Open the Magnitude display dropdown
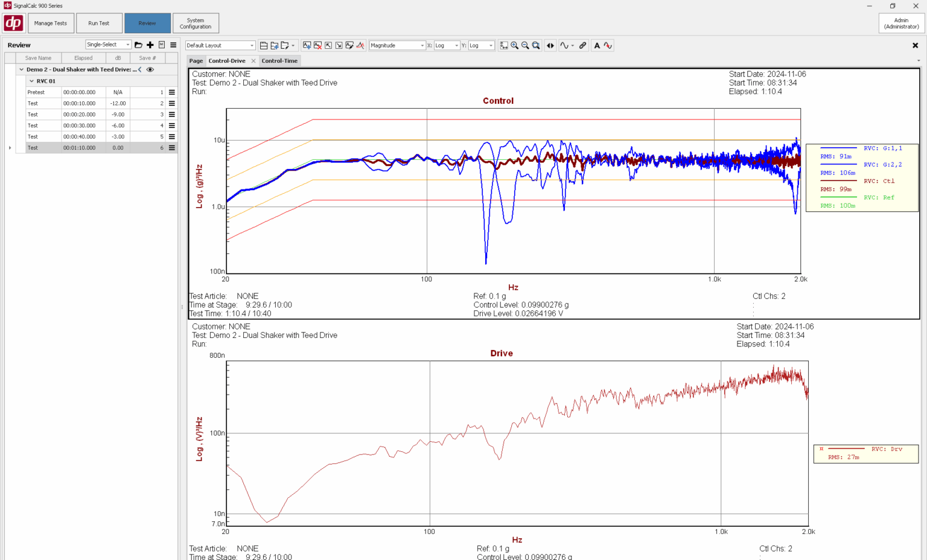 pyautogui.click(x=397, y=45)
